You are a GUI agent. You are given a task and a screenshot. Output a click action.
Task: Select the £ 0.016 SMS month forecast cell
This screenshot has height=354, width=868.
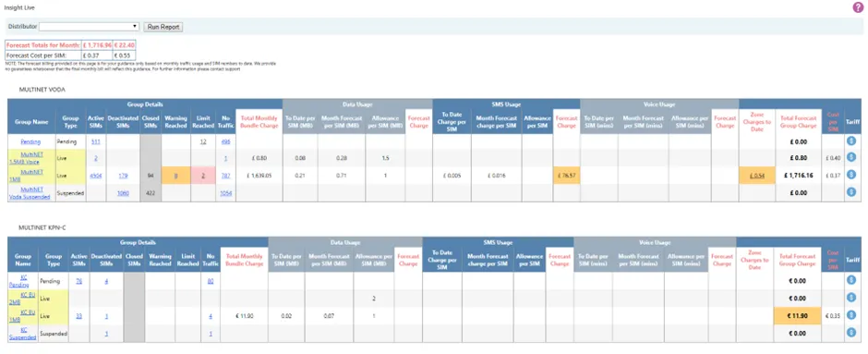pos(496,176)
